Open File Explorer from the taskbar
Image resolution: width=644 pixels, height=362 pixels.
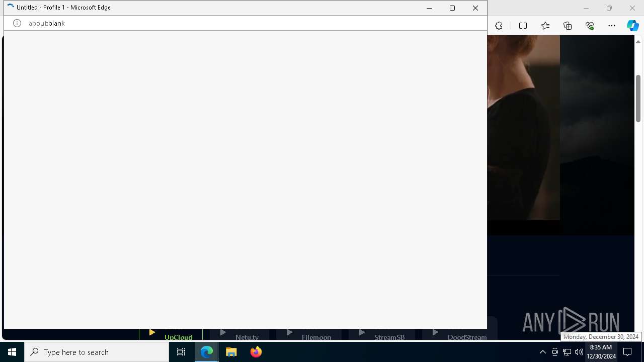231,352
